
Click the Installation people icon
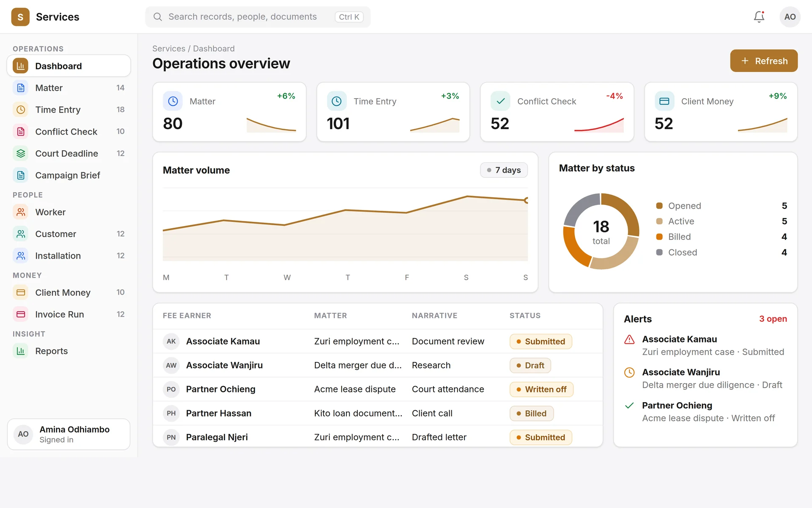click(20, 256)
